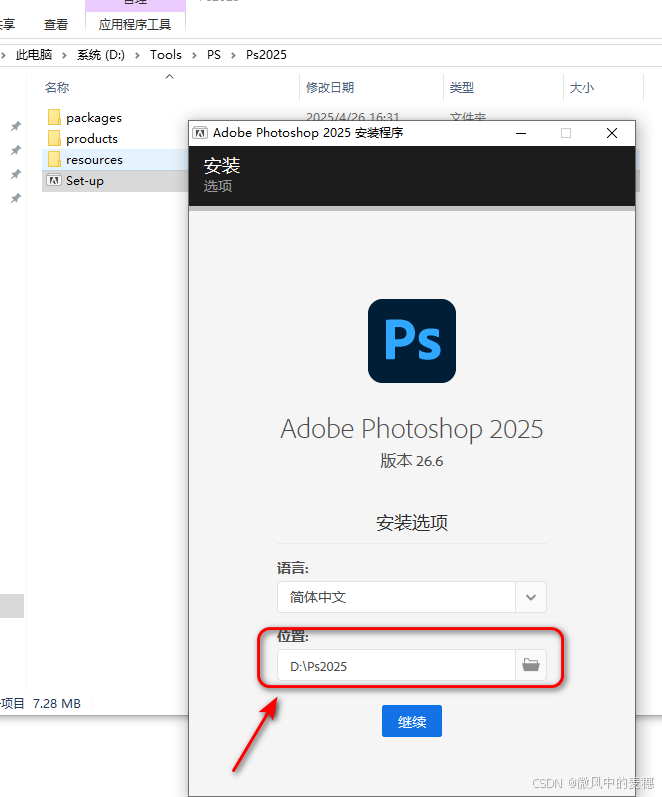Image resolution: width=662 pixels, height=797 pixels.
Task: Select the packages folder name
Action: (94, 118)
